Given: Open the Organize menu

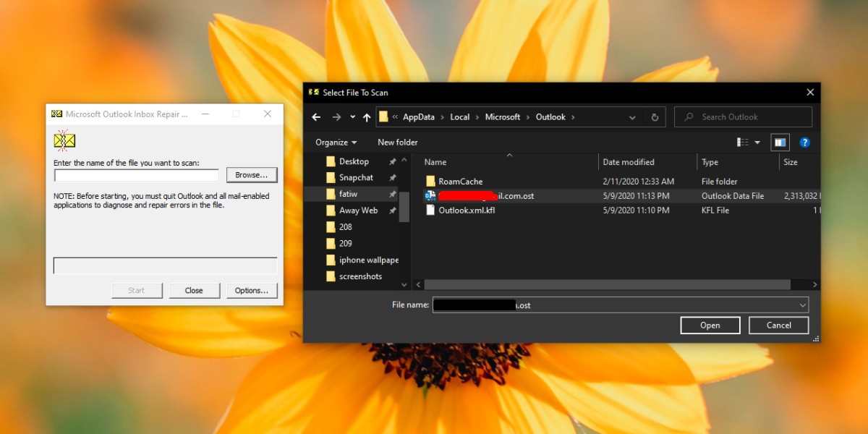Looking at the screenshot, I should pyautogui.click(x=336, y=142).
